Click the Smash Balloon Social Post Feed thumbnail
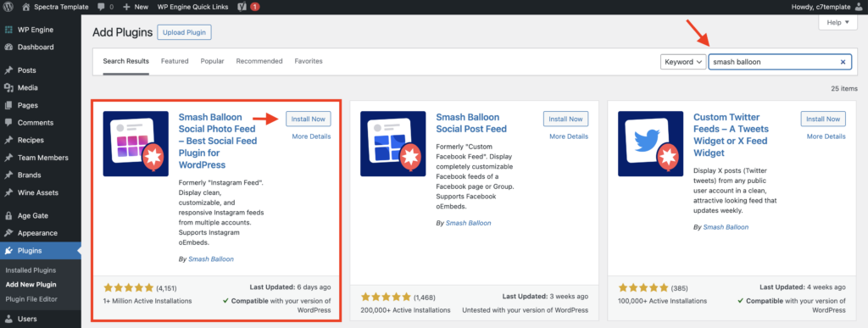 393,144
